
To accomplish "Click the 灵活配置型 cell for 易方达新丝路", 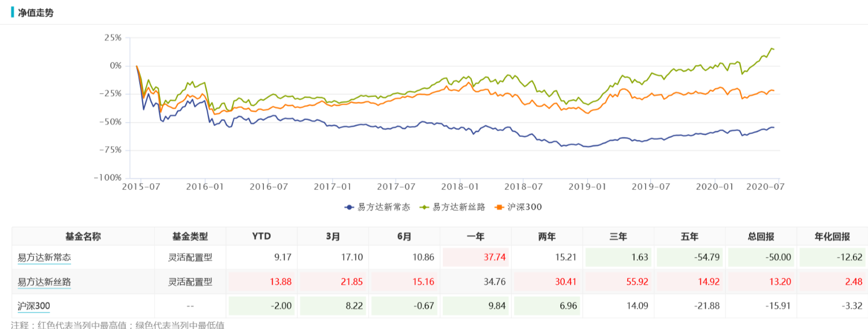I will pyautogui.click(x=190, y=282).
